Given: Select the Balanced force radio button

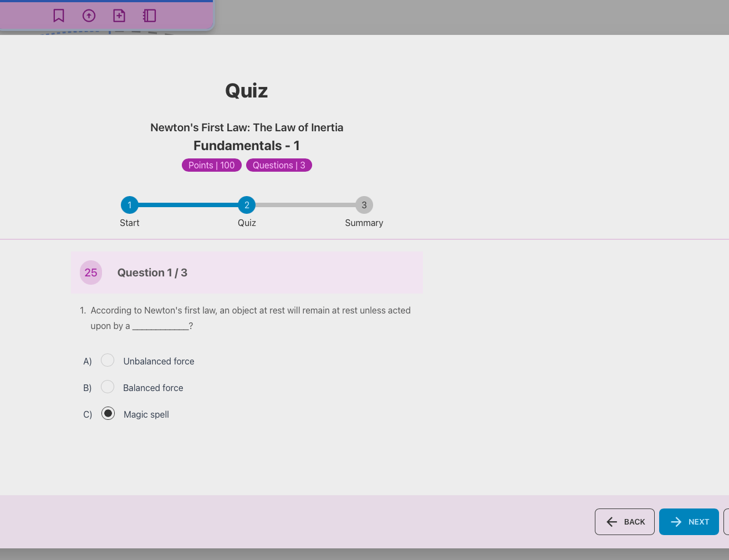Looking at the screenshot, I should 108,387.
